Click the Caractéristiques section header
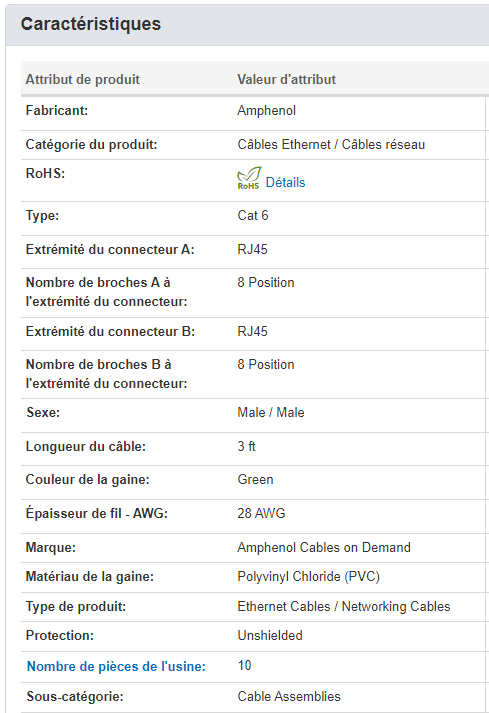 (91, 24)
